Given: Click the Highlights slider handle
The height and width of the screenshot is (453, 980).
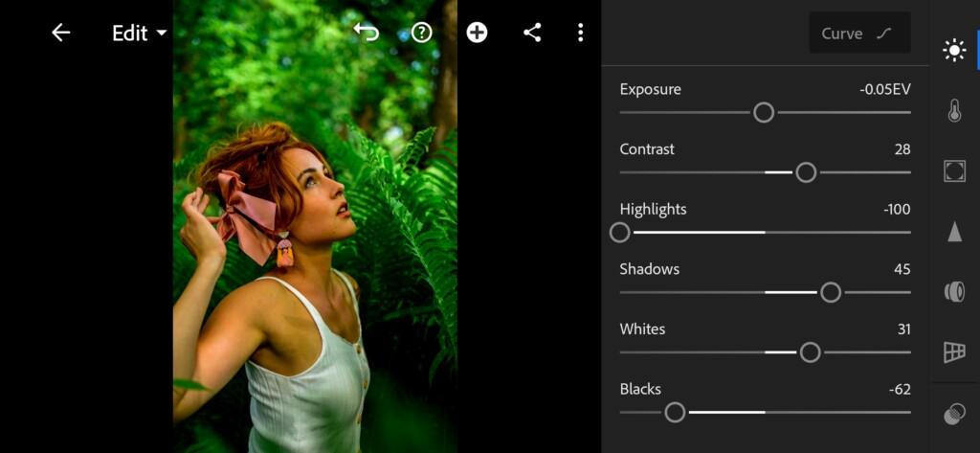Looking at the screenshot, I should [x=620, y=233].
